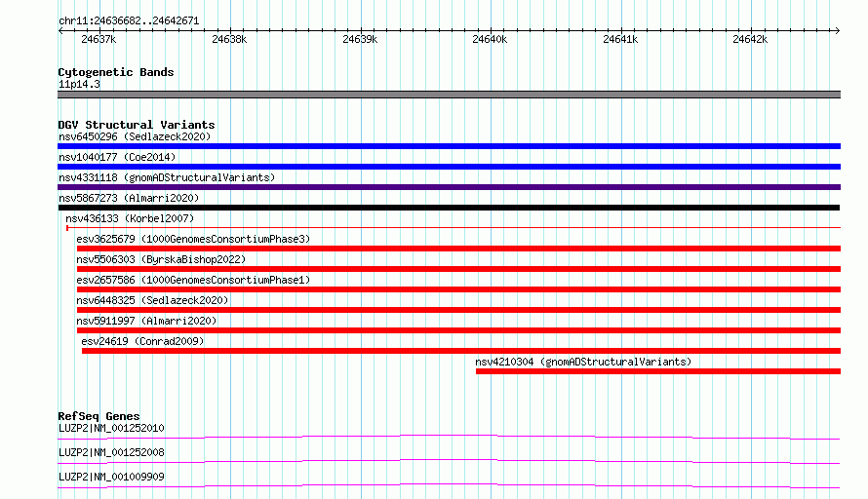Select the red bar under nsv5911997
The width and height of the screenshot is (868, 499).
[x=459, y=330]
